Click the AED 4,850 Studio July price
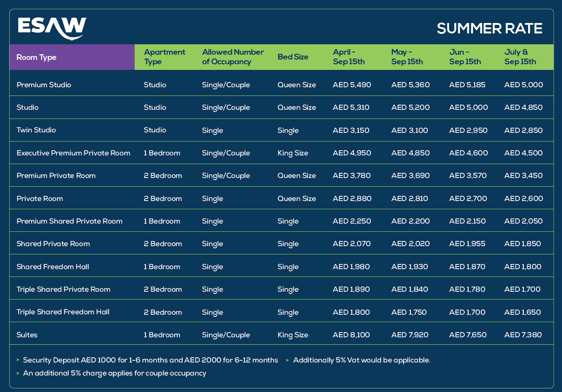 pos(523,107)
